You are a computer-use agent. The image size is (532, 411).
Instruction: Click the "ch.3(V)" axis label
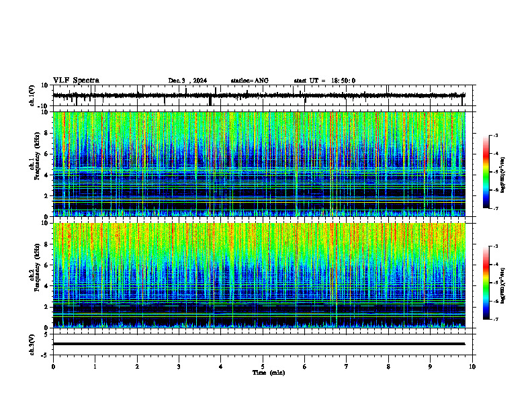pos(32,345)
